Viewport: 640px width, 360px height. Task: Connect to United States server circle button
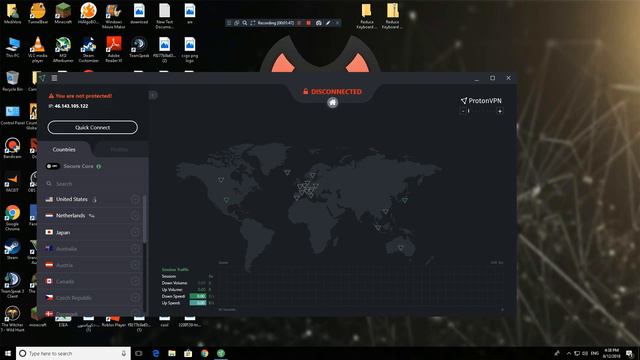tap(135, 199)
